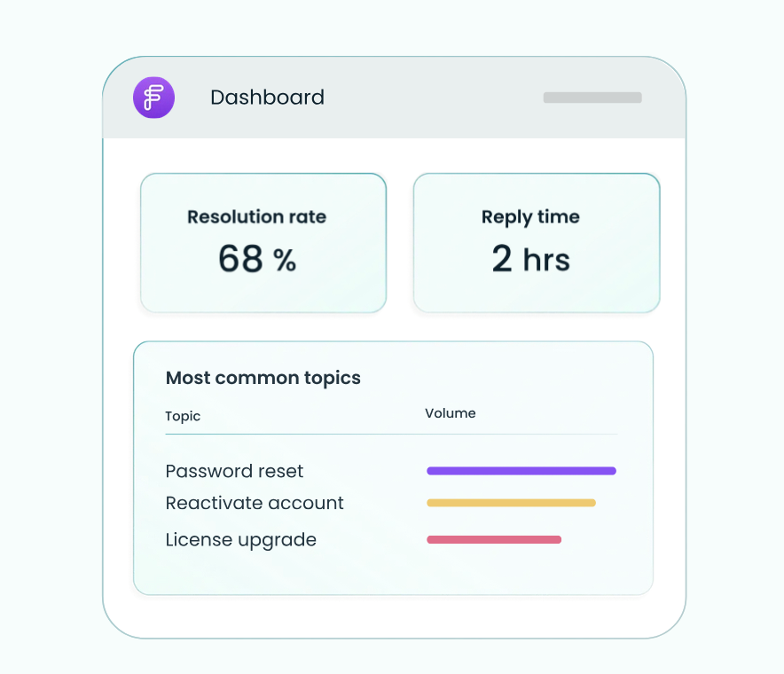
Task: Click the Most common topics heading
Action: 263,378
